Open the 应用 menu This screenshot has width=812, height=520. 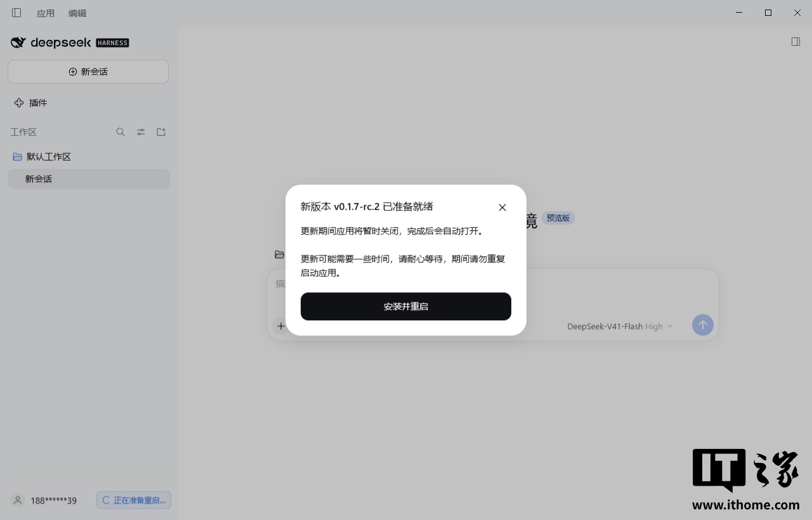coord(46,13)
